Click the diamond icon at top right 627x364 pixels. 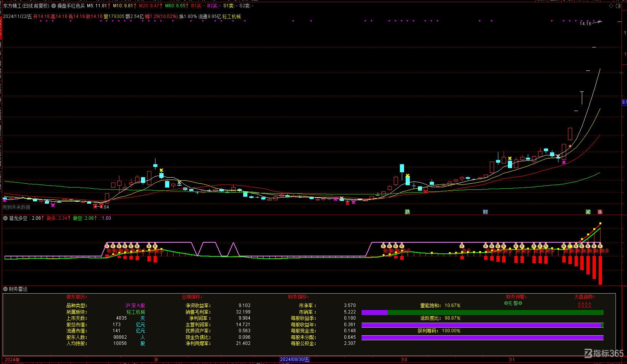click(x=611, y=6)
